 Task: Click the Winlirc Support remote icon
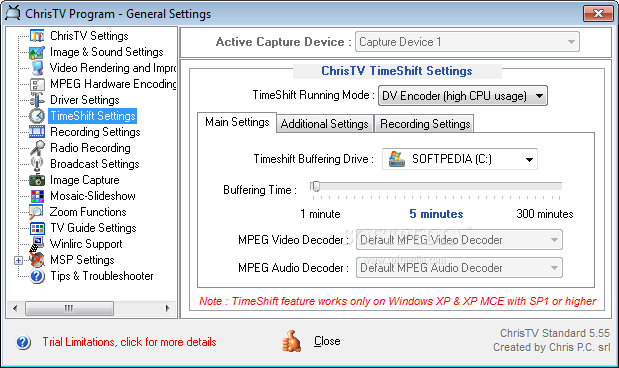[x=37, y=244]
